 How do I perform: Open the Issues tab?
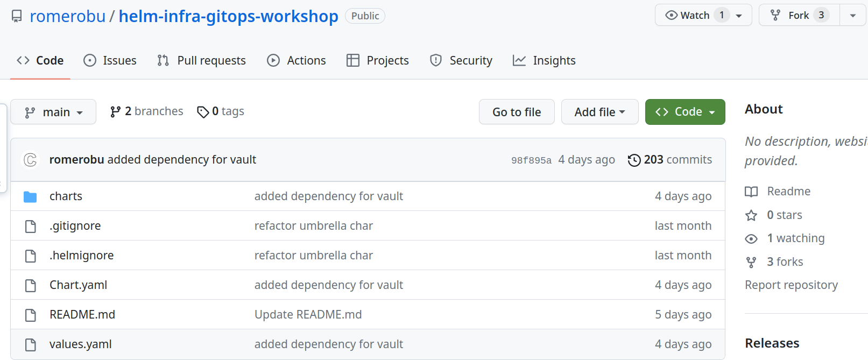click(110, 60)
